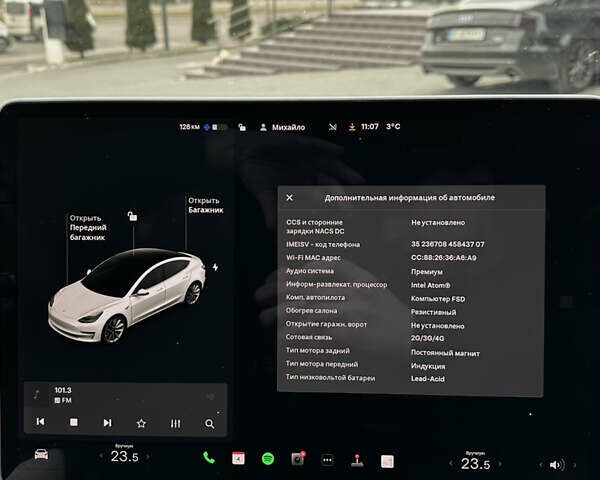Tap the software download arrow icon
This screenshot has height=480, width=600.
pyautogui.click(x=352, y=127)
